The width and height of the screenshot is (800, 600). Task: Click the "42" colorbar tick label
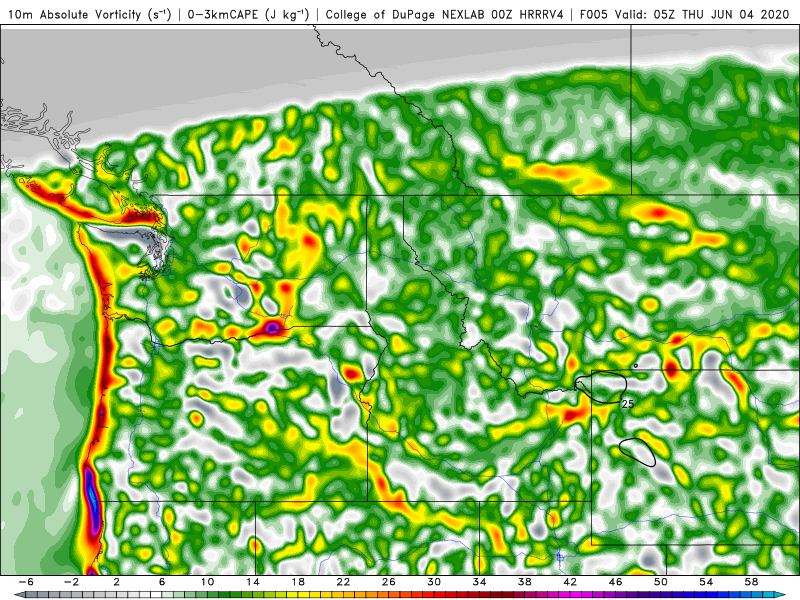click(x=570, y=582)
